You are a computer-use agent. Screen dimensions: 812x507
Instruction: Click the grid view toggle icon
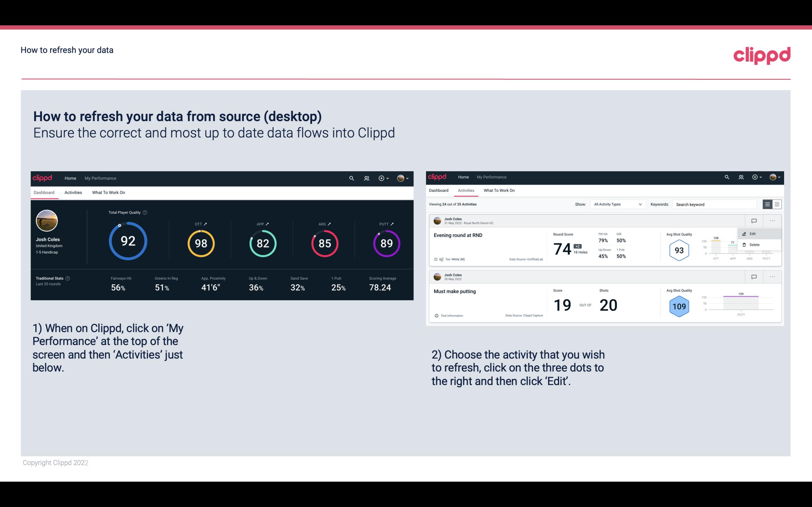click(x=776, y=204)
